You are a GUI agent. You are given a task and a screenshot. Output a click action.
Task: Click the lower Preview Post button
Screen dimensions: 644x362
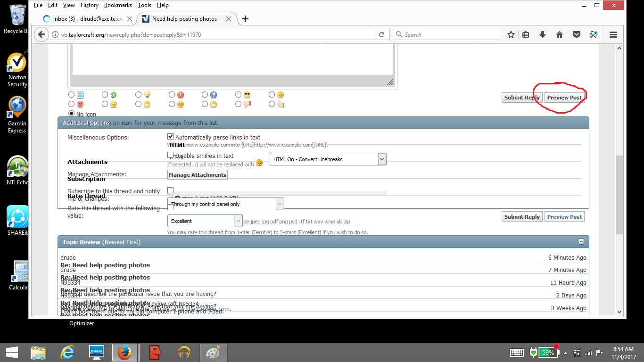coord(564,217)
